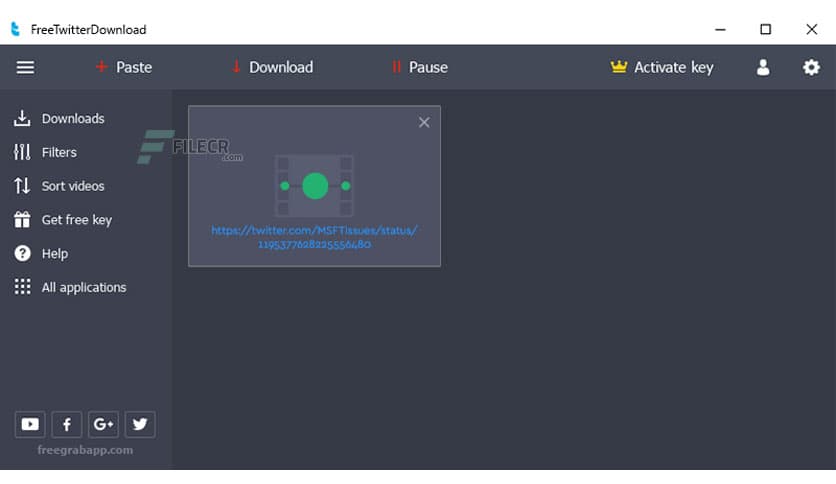The height and width of the screenshot is (484, 836).
Task: Open the Help item
Action: [41, 254]
